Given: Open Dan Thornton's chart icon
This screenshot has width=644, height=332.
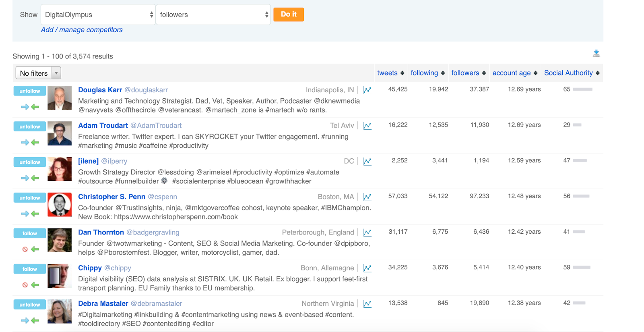Looking at the screenshot, I should pyautogui.click(x=367, y=232).
